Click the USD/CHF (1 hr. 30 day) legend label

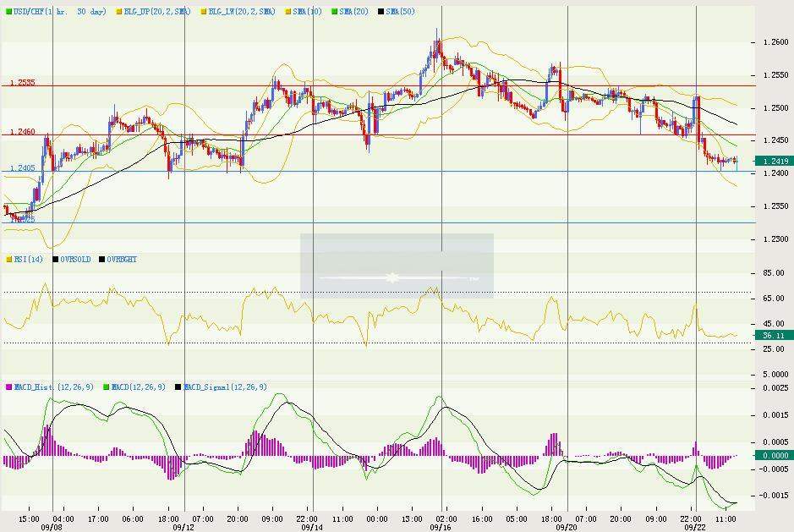point(60,11)
